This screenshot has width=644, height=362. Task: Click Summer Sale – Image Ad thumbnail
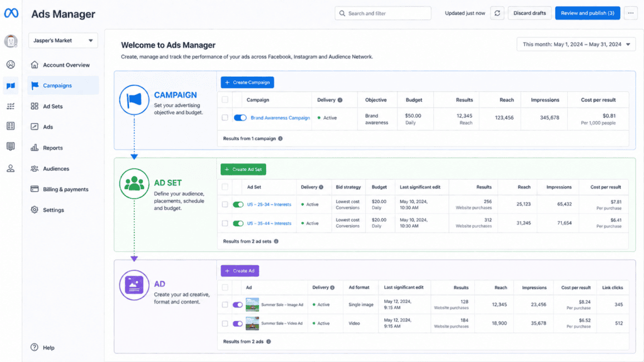(x=252, y=305)
